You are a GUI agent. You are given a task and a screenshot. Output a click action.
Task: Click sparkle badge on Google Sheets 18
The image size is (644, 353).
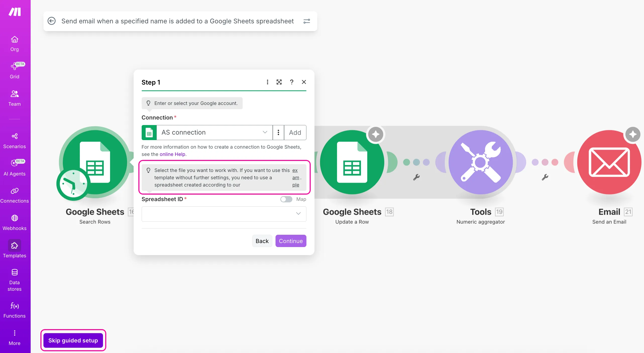click(376, 135)
